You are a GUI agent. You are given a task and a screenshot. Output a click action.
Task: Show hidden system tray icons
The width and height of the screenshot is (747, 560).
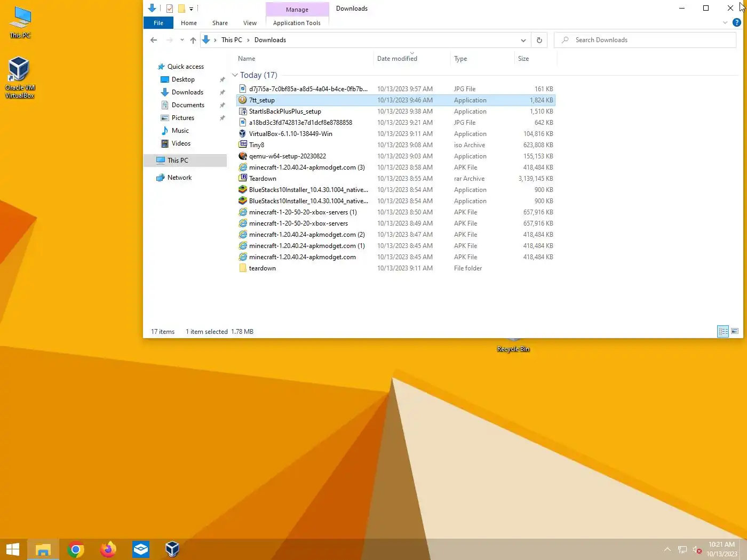[x=667, y=550]
